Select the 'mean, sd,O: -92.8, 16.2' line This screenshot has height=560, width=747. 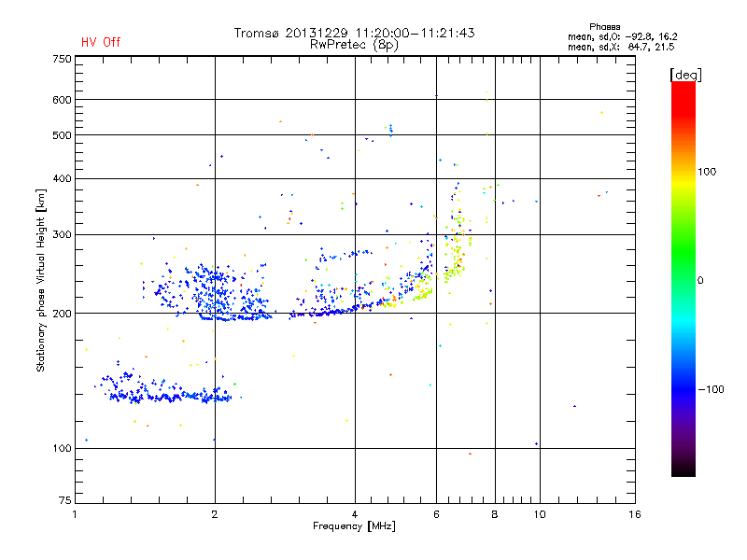click(x=622, y=37)
